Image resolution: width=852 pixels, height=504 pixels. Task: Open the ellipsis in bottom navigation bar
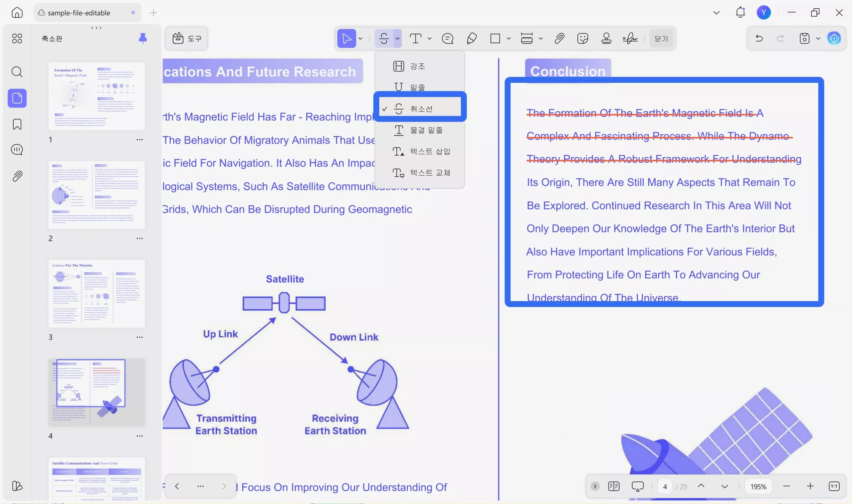click(x=200, y=486)
